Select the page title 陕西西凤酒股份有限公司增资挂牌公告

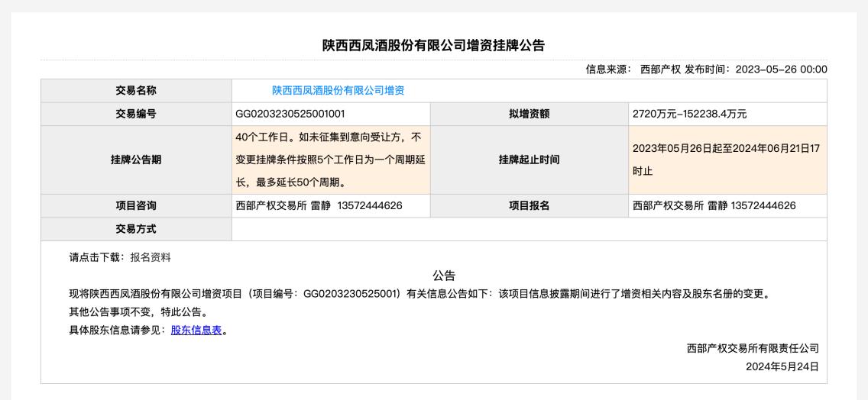coord(433,45)
